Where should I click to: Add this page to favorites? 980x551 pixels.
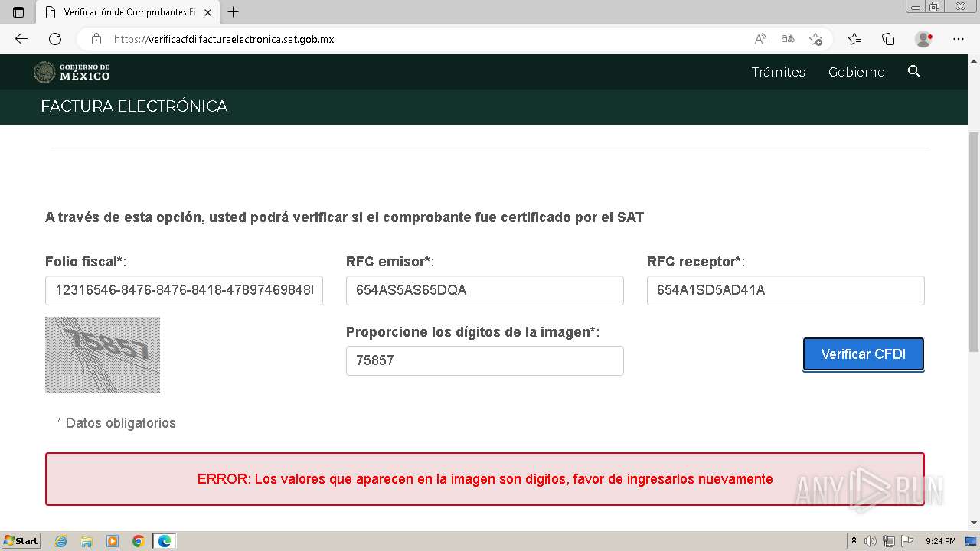(815, 39)
